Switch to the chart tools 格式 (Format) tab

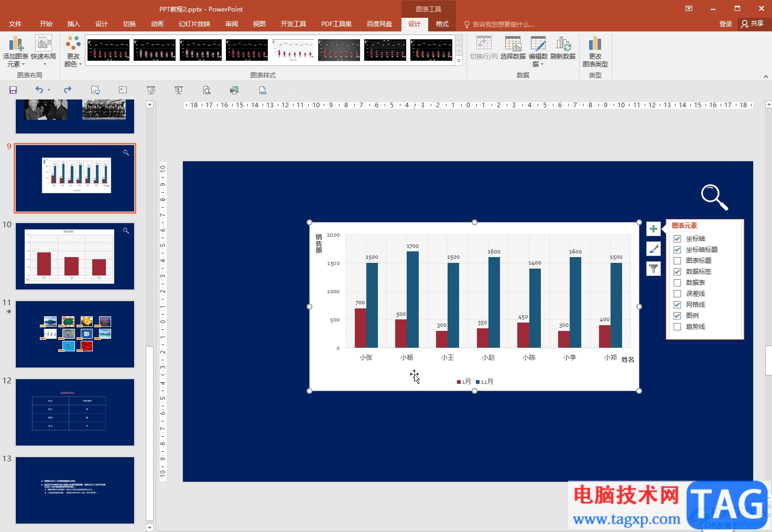click(x=442, y=24)
